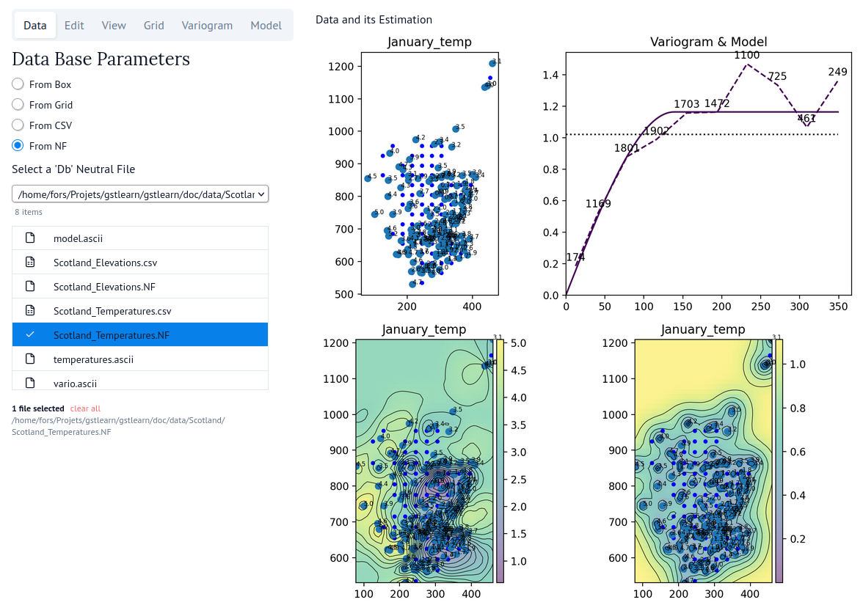Open the Model tab
The width and height of the screenshot is (863, 616).
[266, 26]
